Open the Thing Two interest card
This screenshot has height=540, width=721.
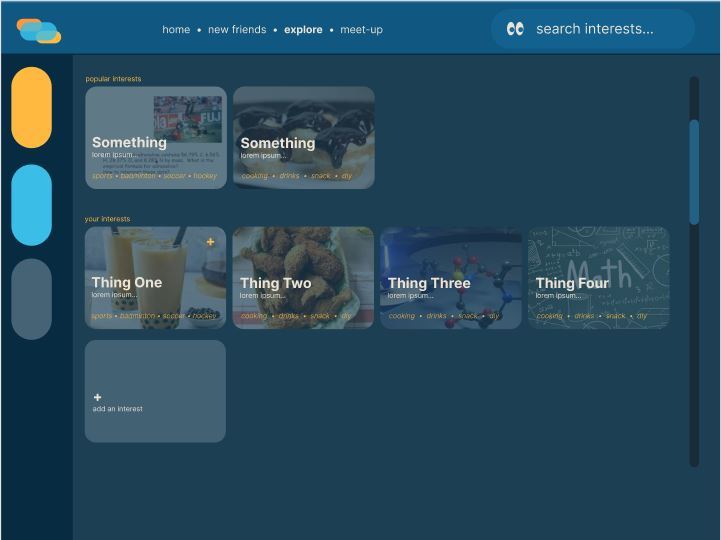coord(303,277)
